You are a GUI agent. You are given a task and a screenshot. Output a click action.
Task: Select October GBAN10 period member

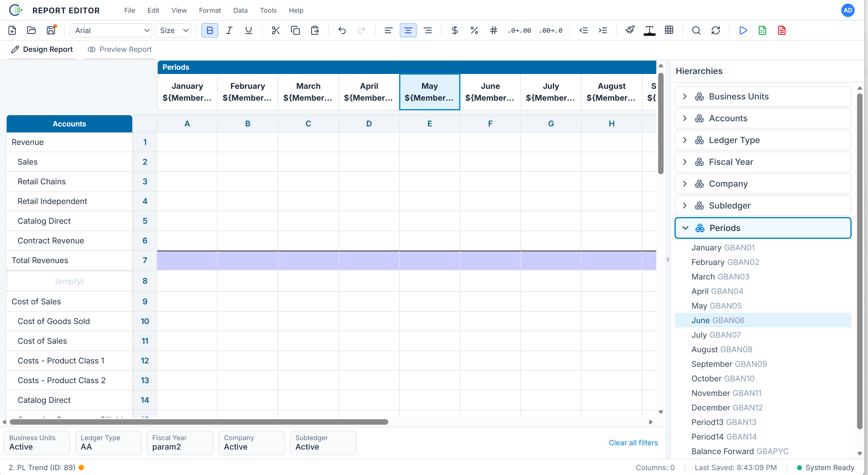[763, 378]
